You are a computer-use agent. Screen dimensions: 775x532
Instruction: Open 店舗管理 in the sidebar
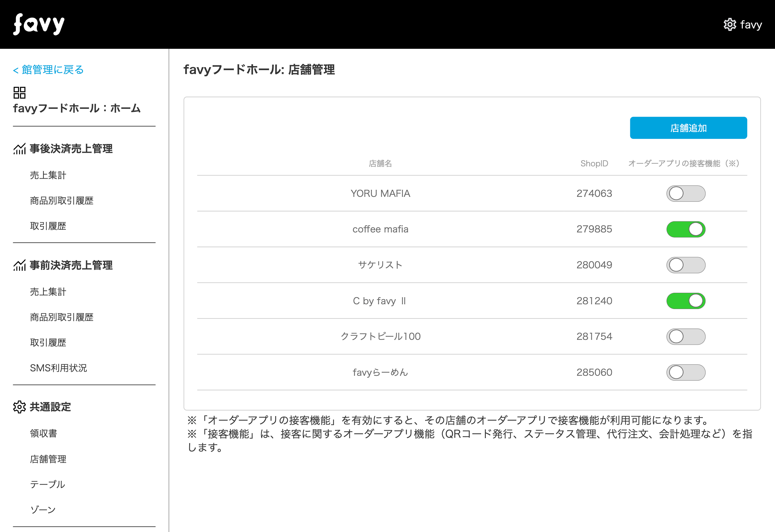tap(48, 459)
